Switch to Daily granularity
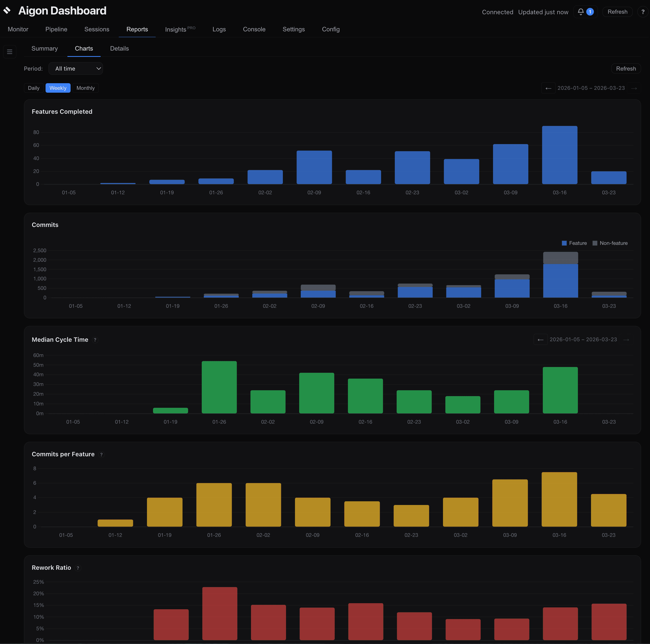Screen dimensions: 650x644 point(34,88)
